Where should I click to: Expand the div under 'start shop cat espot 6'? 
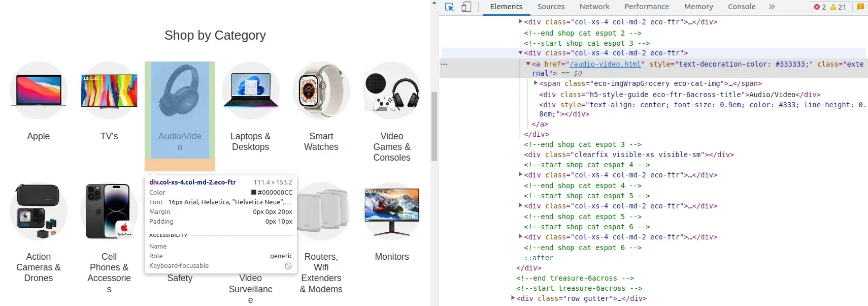[x=520, y=236]
